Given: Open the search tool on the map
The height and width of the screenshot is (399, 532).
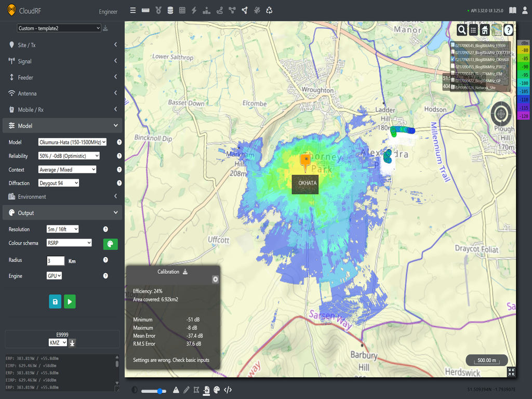Looking at the screenshot, I should click(462, 30).
